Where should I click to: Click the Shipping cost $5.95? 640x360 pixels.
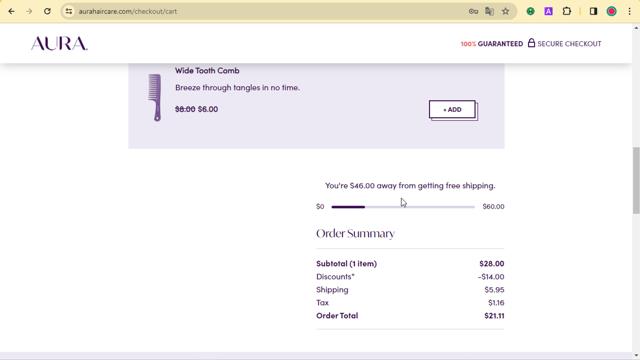point(494,290)
